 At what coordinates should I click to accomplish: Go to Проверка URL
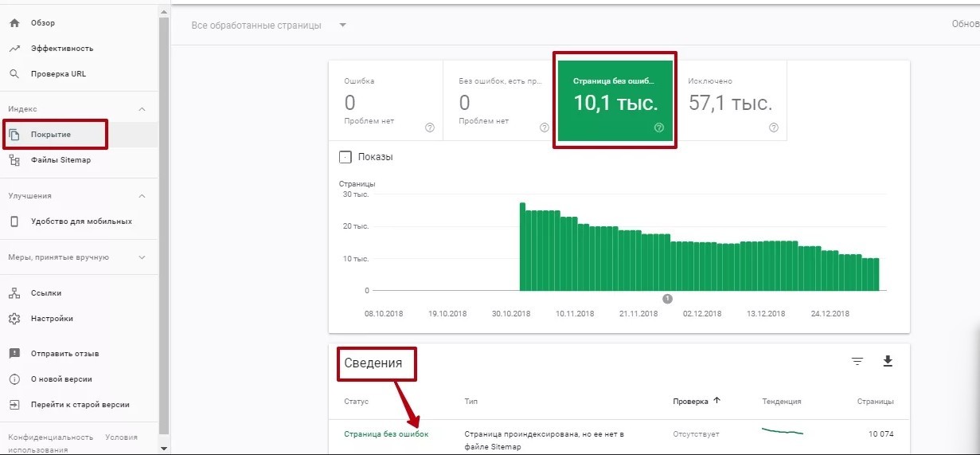pos(58,74)
